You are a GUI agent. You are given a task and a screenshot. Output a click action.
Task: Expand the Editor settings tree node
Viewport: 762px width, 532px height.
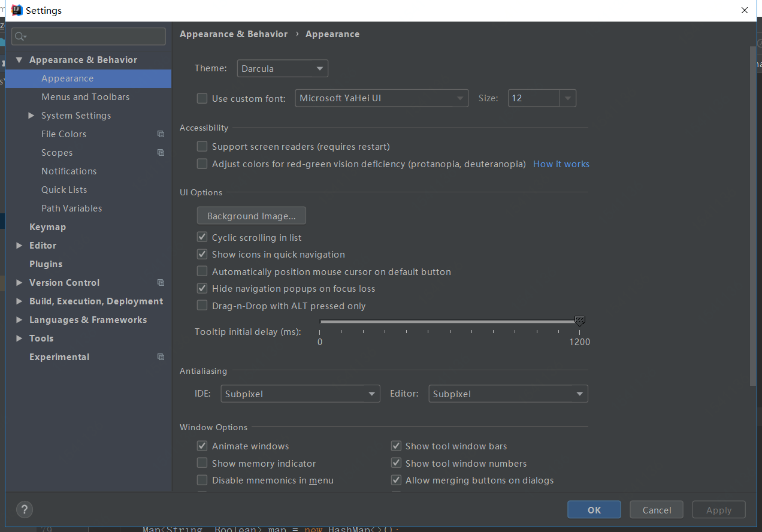(x=20, y=246)
